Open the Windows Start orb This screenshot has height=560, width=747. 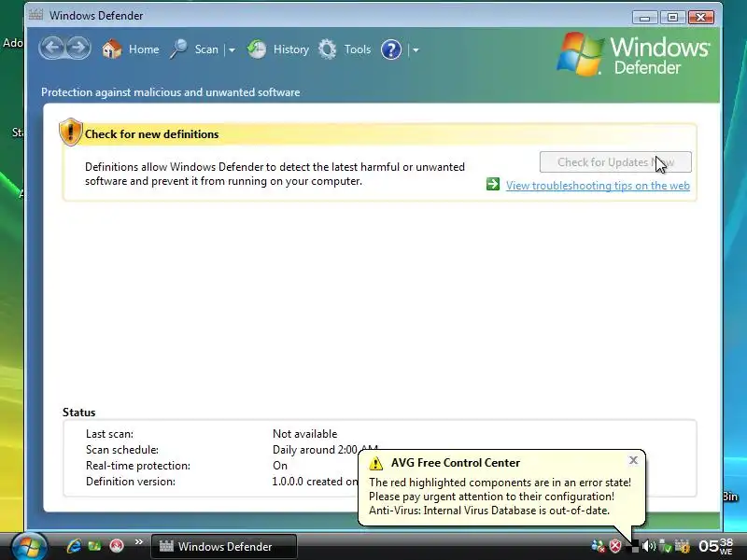[x=29, y=546]
